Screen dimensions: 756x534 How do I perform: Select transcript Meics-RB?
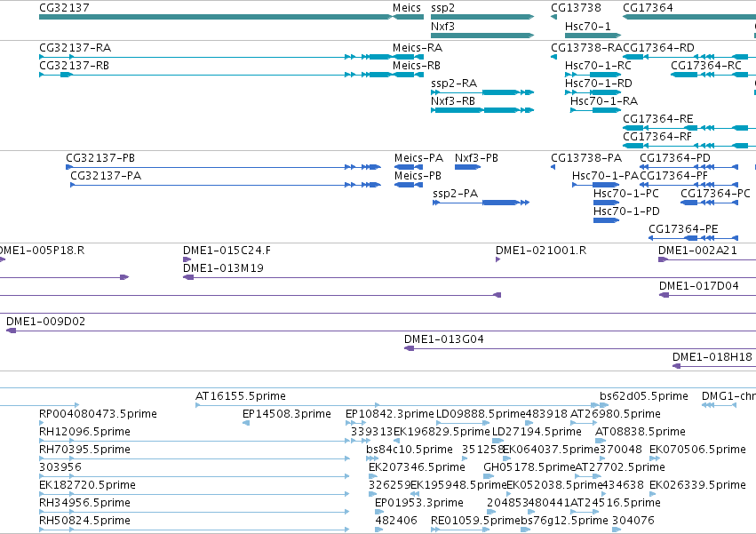[x=416, y=65]
